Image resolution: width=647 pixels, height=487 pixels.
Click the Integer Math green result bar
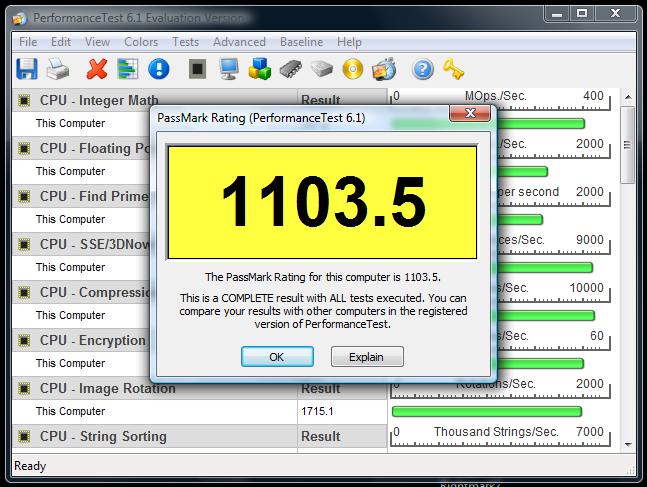pos(541,123)
